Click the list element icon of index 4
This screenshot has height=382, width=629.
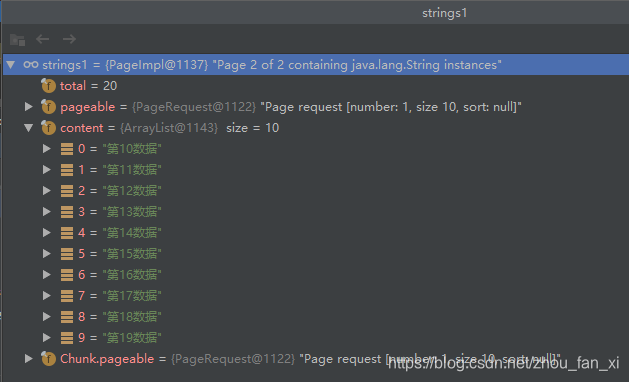click(x=67, y=233)
